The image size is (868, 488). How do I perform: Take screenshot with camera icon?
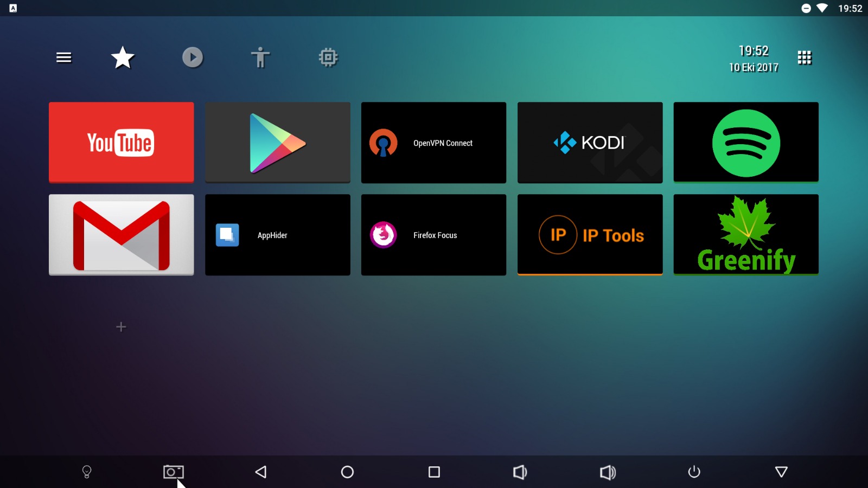(174, 472)
